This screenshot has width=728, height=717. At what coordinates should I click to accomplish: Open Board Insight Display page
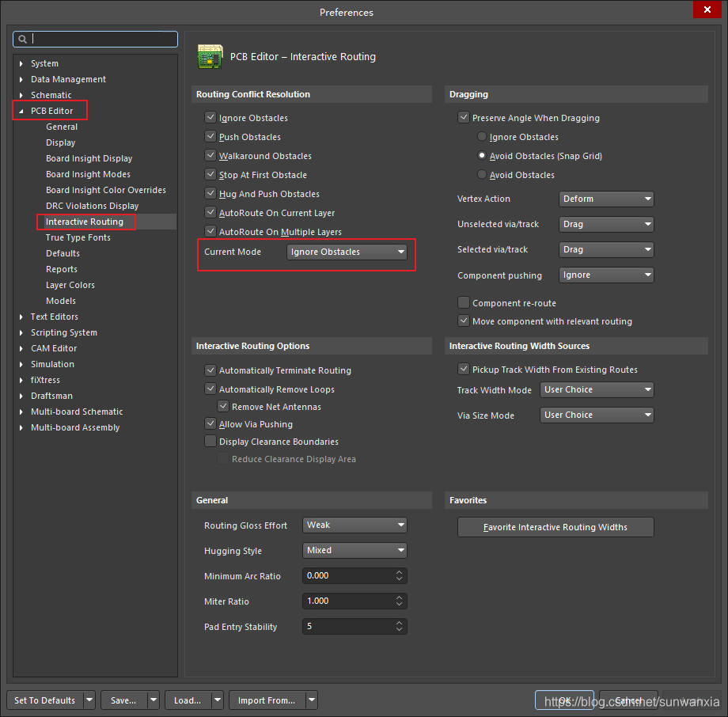pos(89,158)
